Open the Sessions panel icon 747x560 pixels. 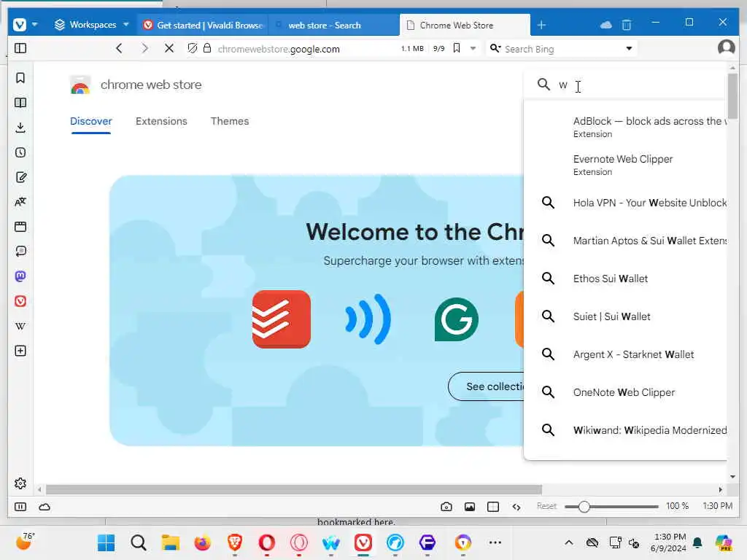pyautogui.click(x=20, y=252)
